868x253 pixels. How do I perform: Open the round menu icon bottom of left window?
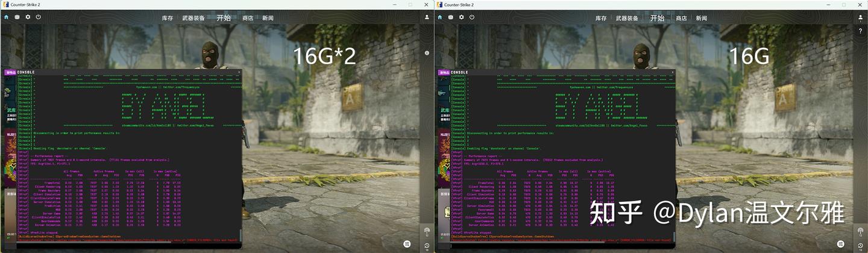click(x=407, y=243)
